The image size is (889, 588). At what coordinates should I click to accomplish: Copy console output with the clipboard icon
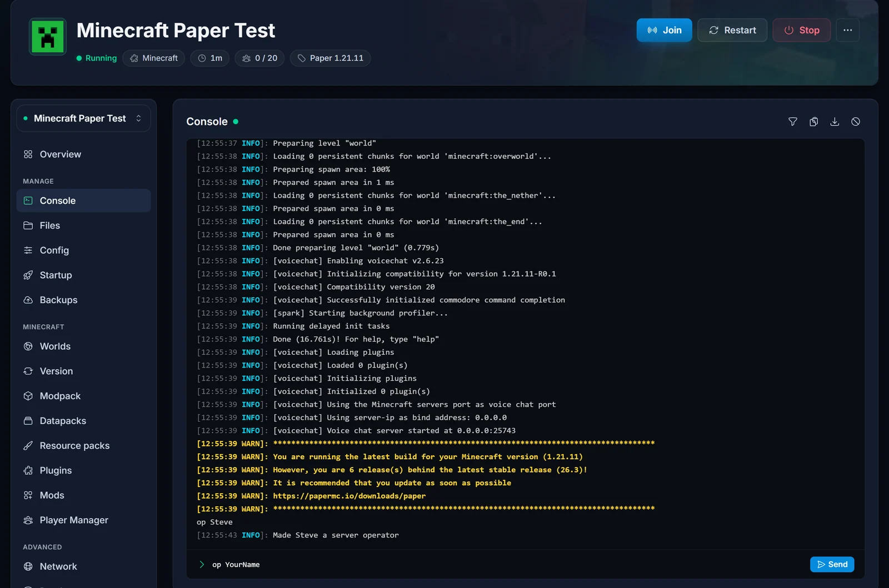813,122
